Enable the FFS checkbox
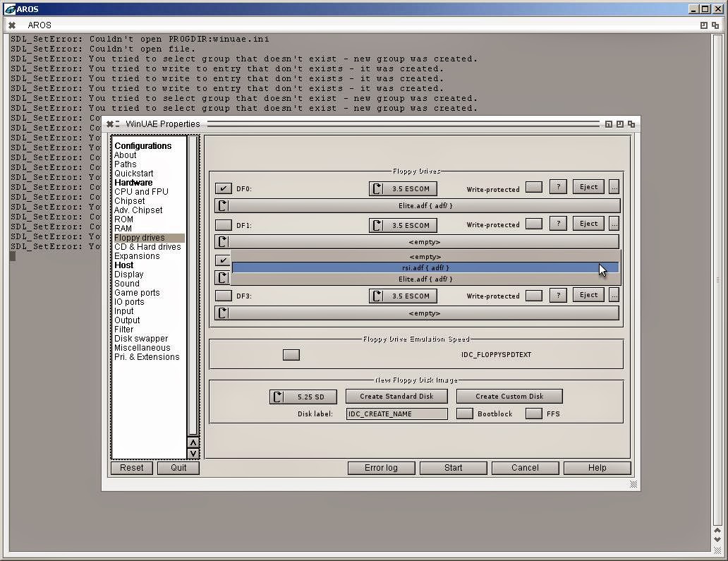This screenshot has width=728, height=561. click(534, 414)
